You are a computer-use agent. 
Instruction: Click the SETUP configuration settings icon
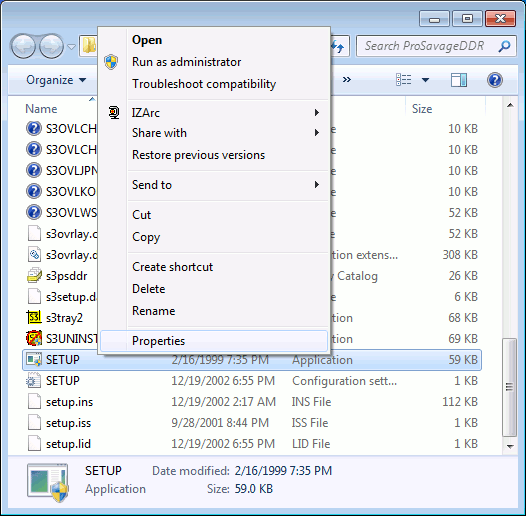34,380
